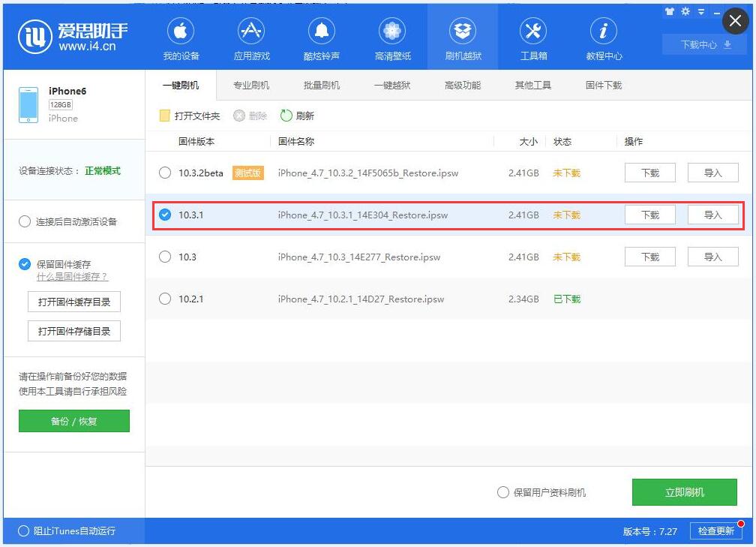This screenshot has height=547, width=756.
Task: Open the 我的设备 (My Devices) section
Action: click(180, 37)
